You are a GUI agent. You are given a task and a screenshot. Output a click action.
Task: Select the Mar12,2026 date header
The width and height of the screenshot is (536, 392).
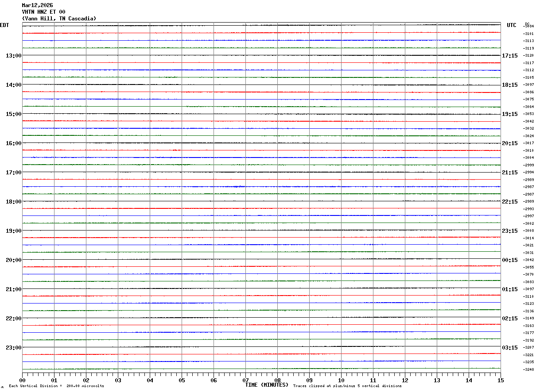(x=37, y=5)
